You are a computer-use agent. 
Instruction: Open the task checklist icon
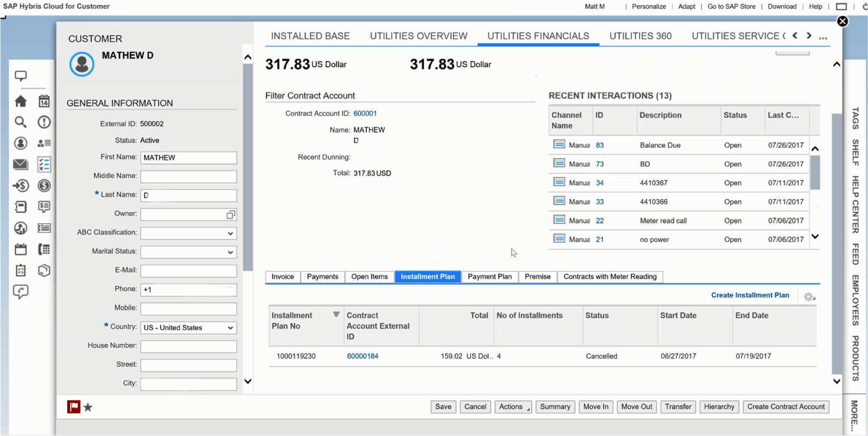pos(44,164)
